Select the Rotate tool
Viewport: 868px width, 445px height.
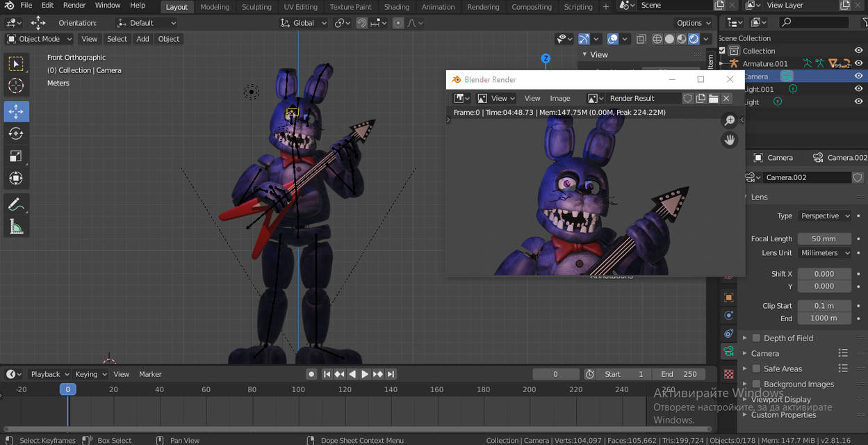16,133
